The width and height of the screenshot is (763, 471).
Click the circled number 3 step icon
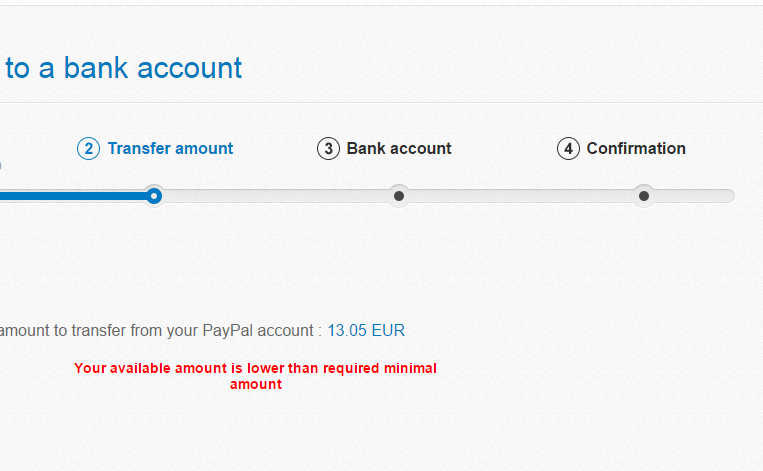coord(328,148)
